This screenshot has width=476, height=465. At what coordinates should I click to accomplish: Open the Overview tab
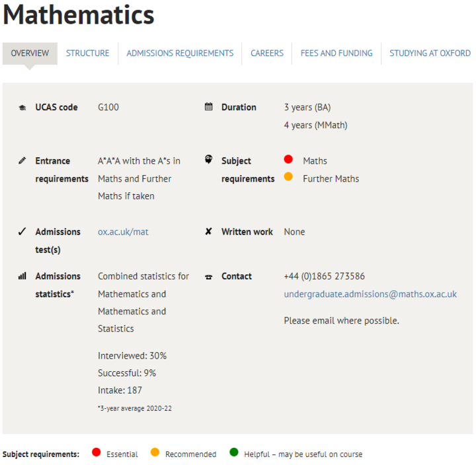pos(30,54)
